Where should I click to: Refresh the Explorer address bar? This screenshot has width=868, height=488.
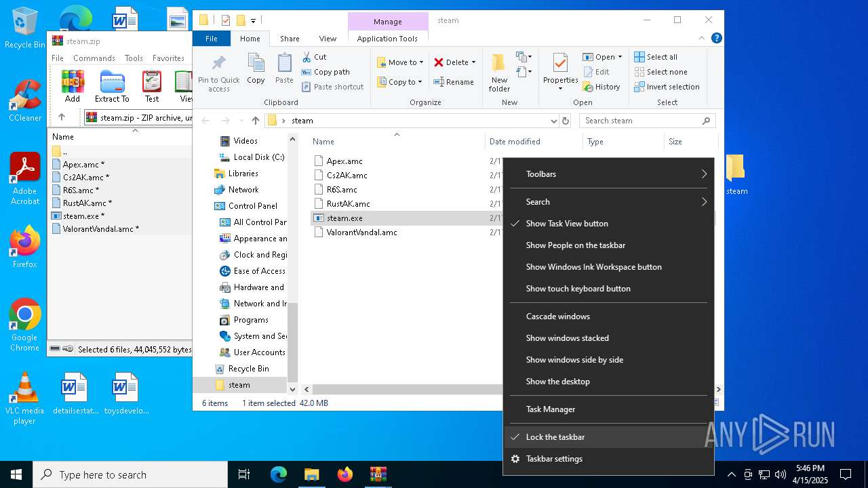coord(566,121)
